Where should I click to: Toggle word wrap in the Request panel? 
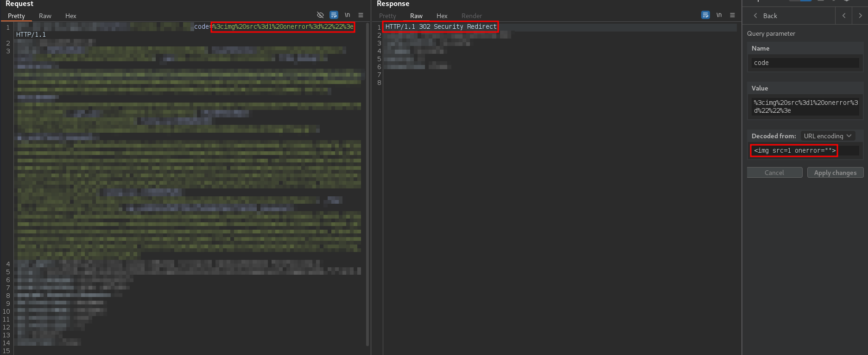click(x=334, y=15)
